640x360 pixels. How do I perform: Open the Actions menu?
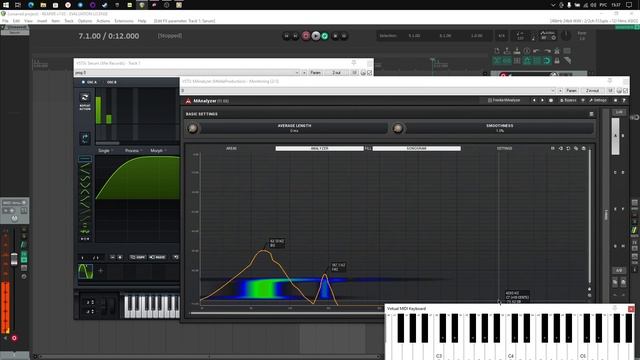(103, 21)
